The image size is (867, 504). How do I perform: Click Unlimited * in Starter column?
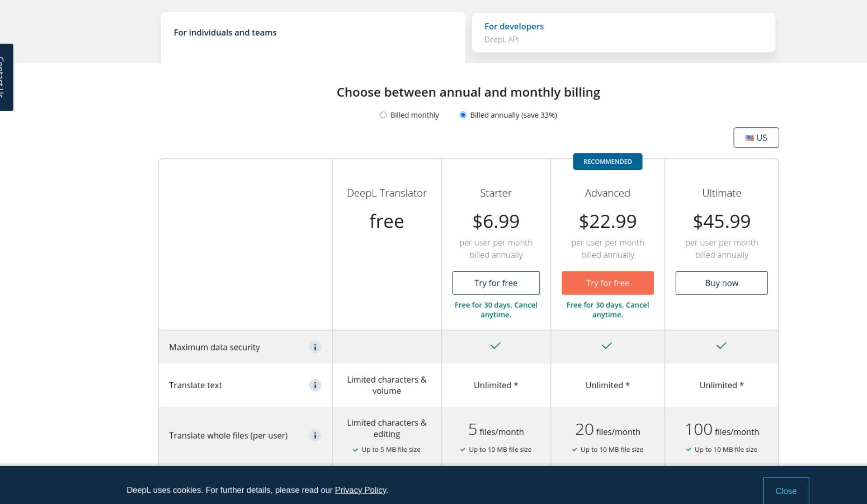coord(496,385)
